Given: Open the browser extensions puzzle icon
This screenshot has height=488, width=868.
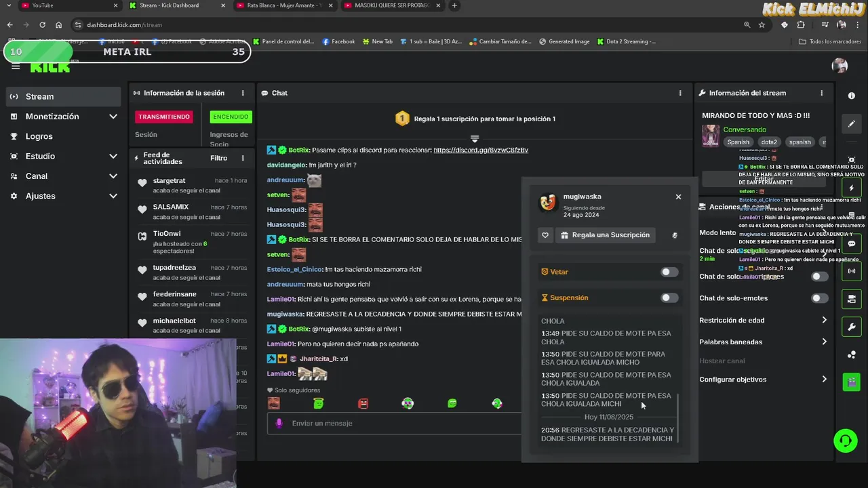Looking at the screenshot, I should click(x=801, y=24).
